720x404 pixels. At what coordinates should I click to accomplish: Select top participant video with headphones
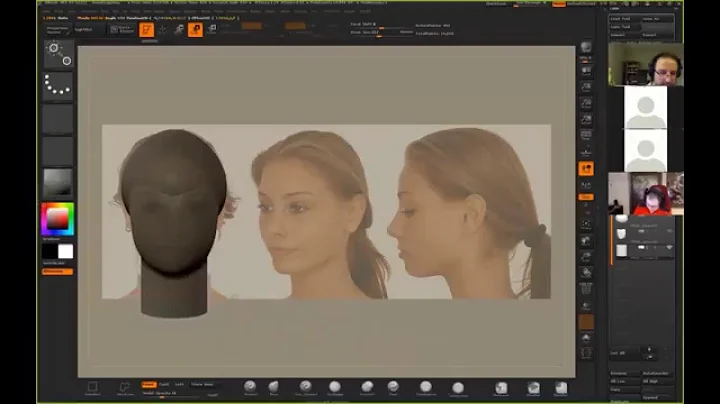click(646, 64)
